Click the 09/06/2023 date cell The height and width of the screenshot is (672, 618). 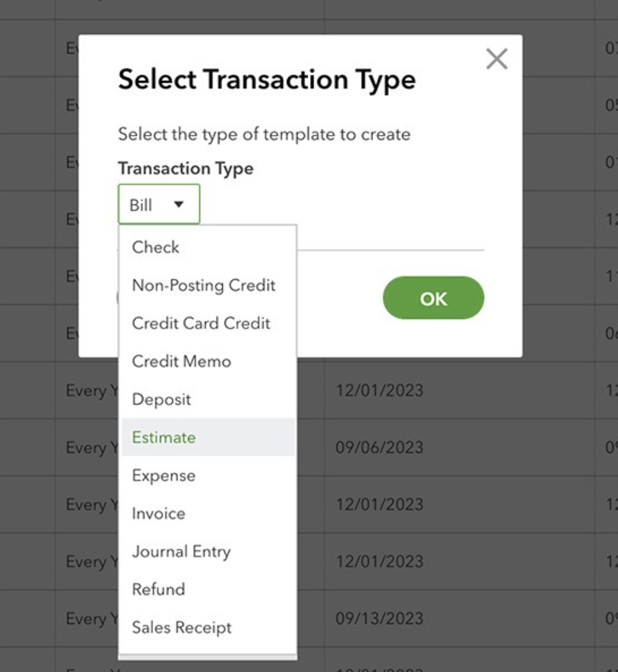coord(379,447)
